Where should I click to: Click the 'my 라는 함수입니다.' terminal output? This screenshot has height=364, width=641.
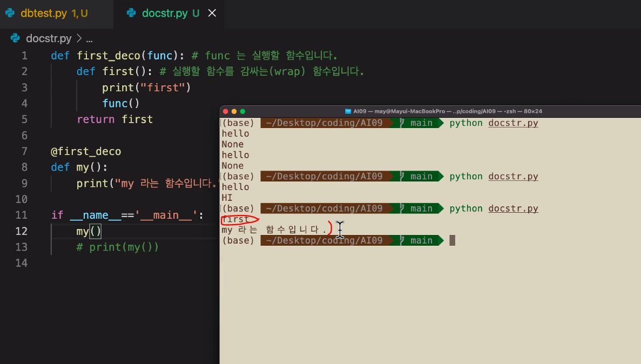(x=273, y=230)
